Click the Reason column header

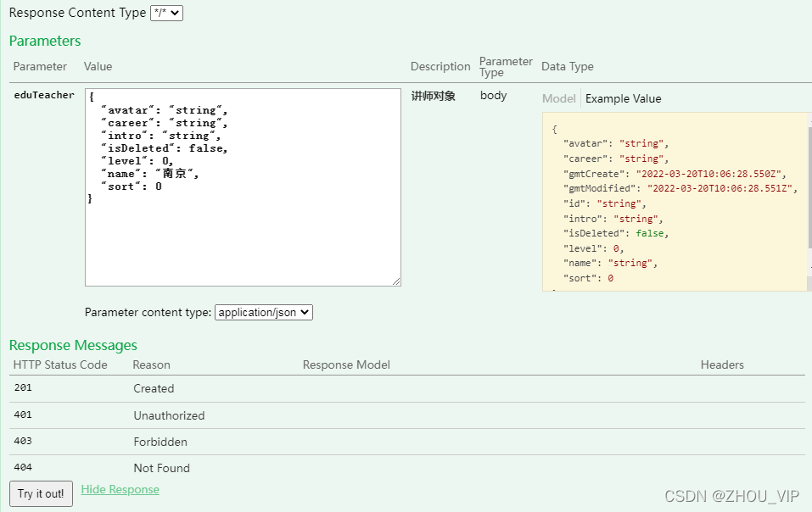(x=151, y=365)
